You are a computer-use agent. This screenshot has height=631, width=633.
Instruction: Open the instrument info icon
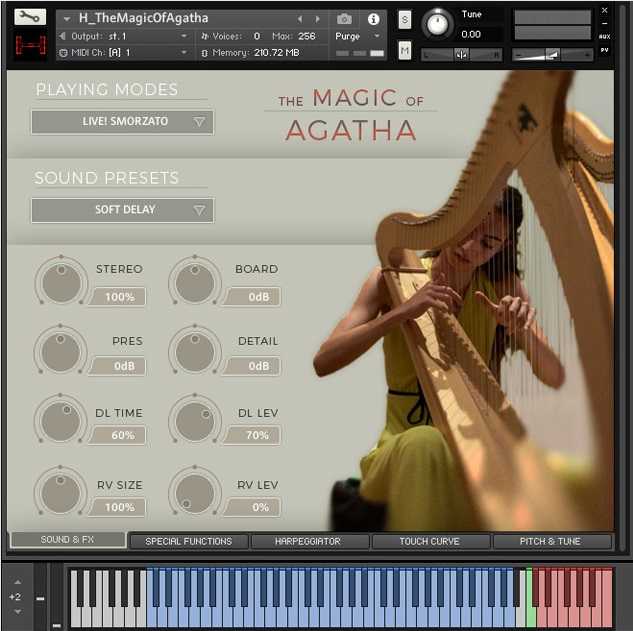(x=373, y=19)
